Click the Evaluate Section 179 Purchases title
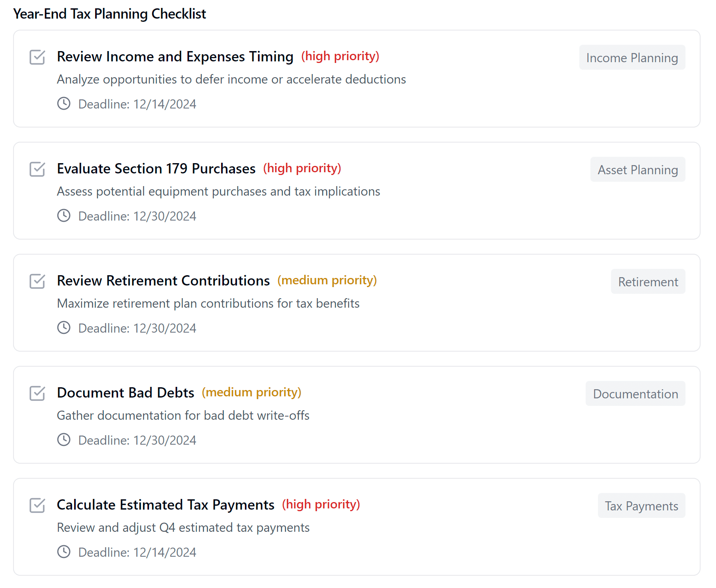The image size is (716, 588). point(156,169)
